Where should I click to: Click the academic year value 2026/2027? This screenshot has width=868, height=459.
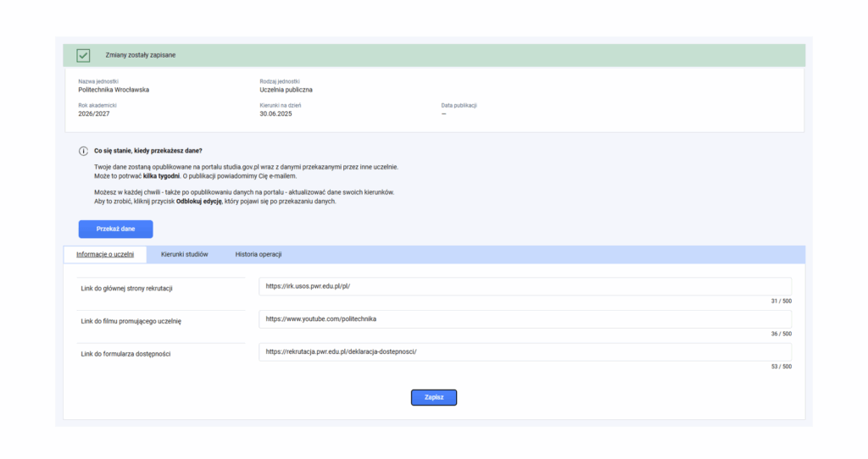[x=94, y=113]
